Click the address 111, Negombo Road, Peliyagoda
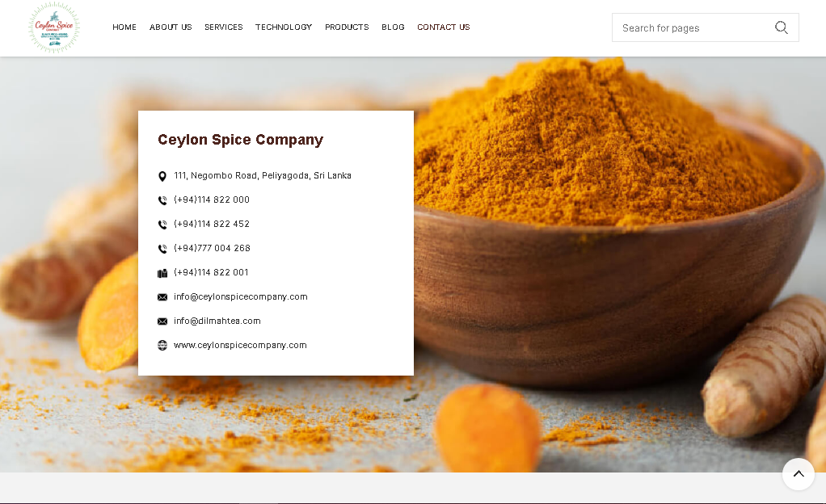Image resolution: width=826 pixels, height=504 pixels. 263,175
